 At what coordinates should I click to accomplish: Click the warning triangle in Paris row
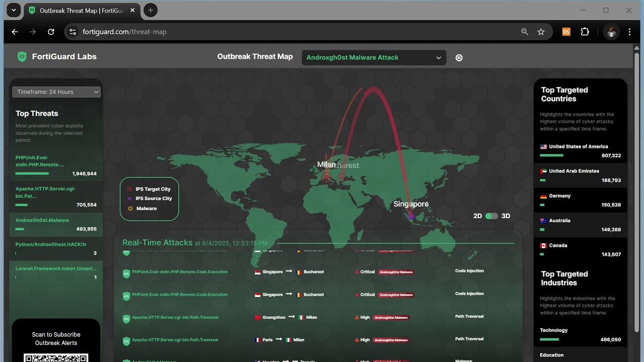click(357, 340)
